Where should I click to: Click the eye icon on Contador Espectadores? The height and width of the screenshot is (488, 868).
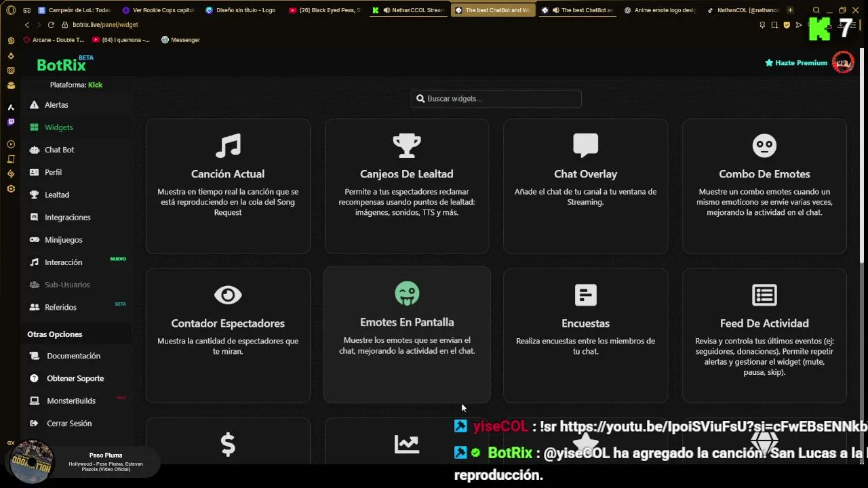(228, 295)
